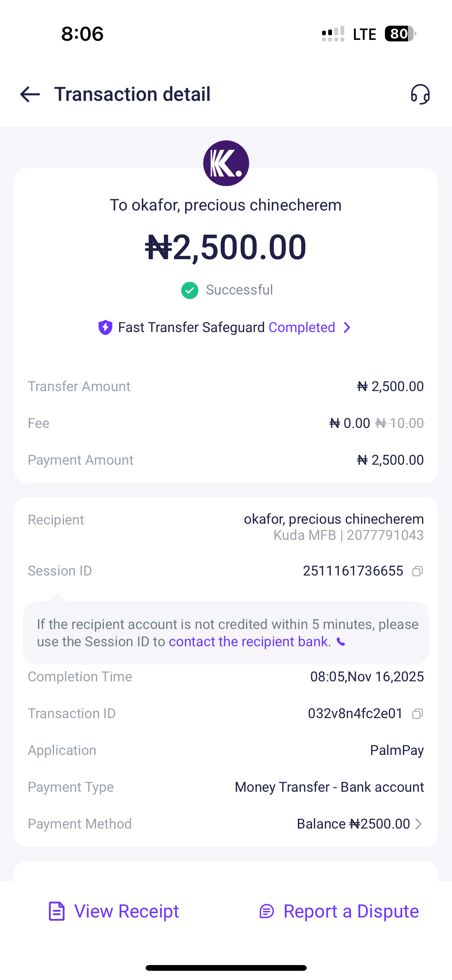Tap the green Successful checkmark icon

coord(190,290)
